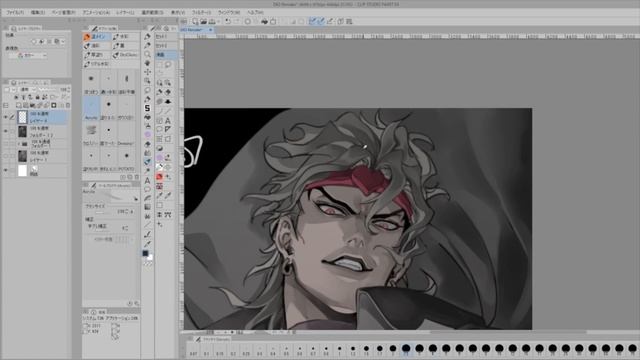
Task: Open the レイヤー menu
Action: [x=125, y=13]
